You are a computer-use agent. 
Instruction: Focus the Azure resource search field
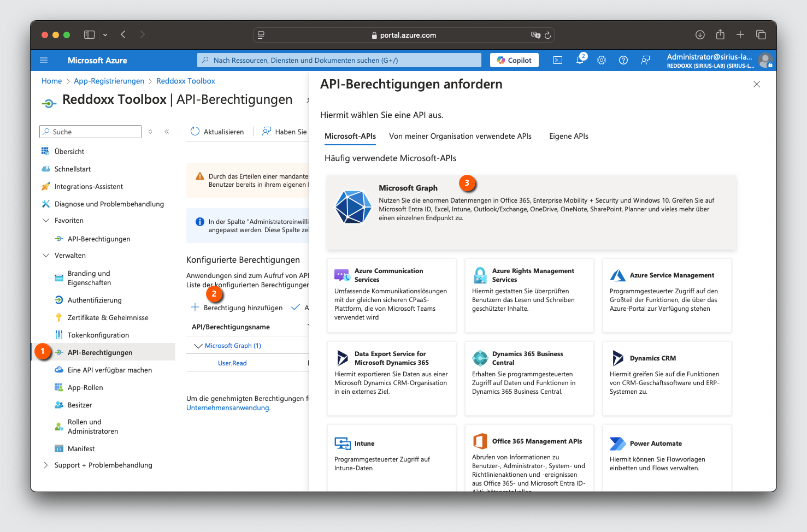point(339,60)
